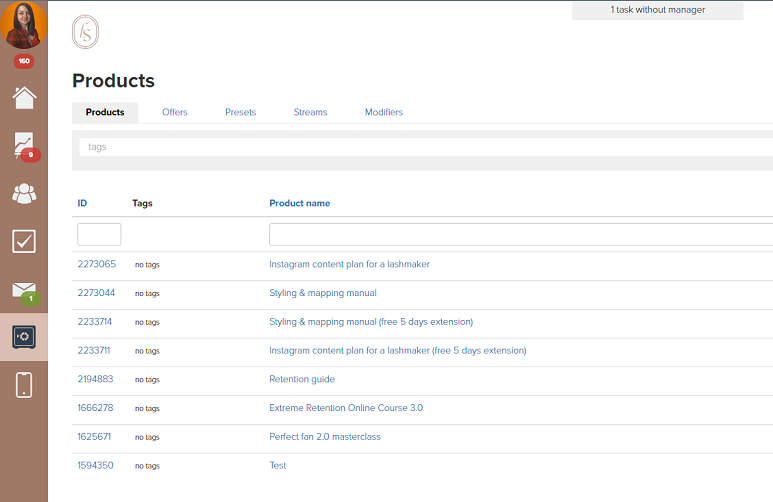Select the safe vault icon in sidebar
The image size is (773, 502).
click(x=24, y=337)
